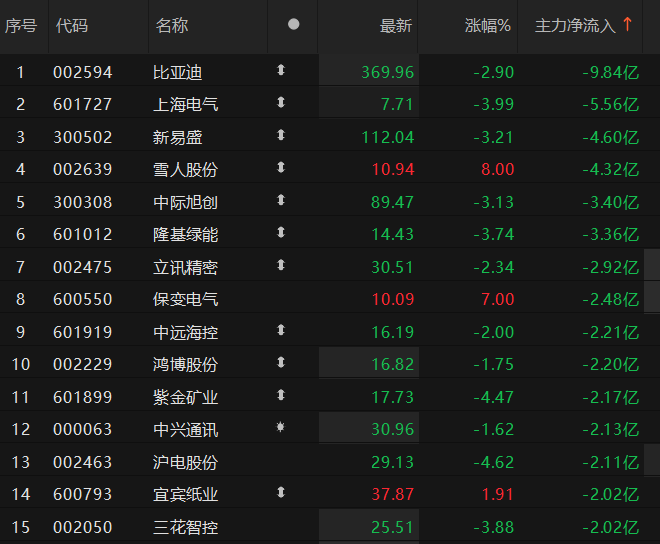This screenshot has height=544, width=660.
Task: Click the marker icon beside 雪人股份
Action: tap(281, 168)
